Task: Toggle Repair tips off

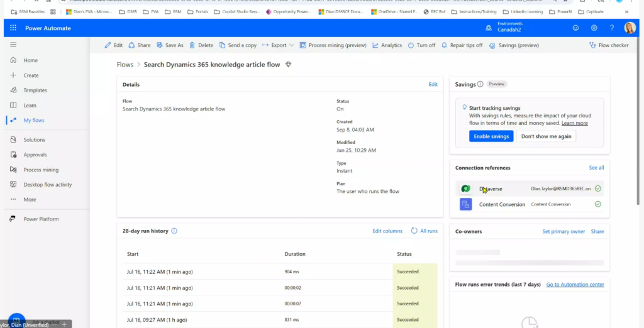Action: (462, 45)
